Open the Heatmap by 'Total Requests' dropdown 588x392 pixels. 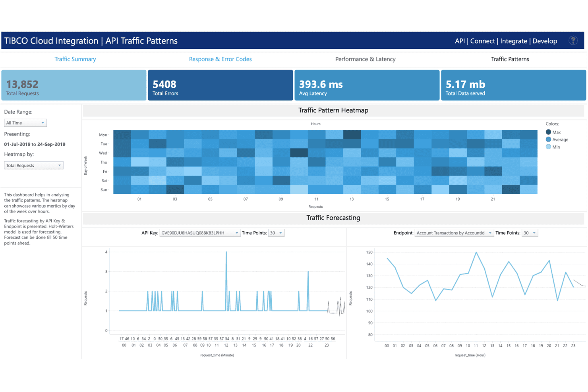point(34,166)
